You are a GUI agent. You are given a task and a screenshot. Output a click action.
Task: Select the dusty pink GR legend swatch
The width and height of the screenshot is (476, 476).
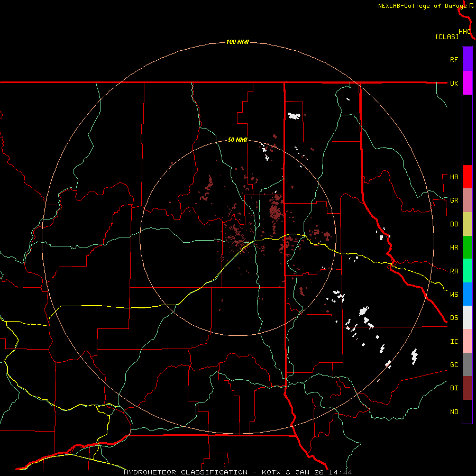click(467, 200)
